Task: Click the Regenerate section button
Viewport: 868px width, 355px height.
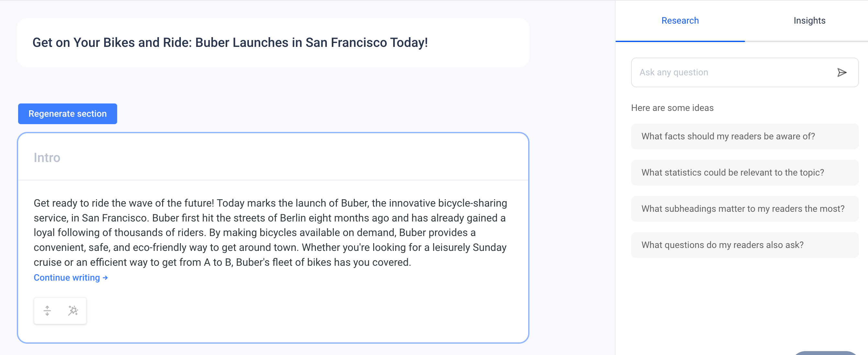Action: (67, 114)
